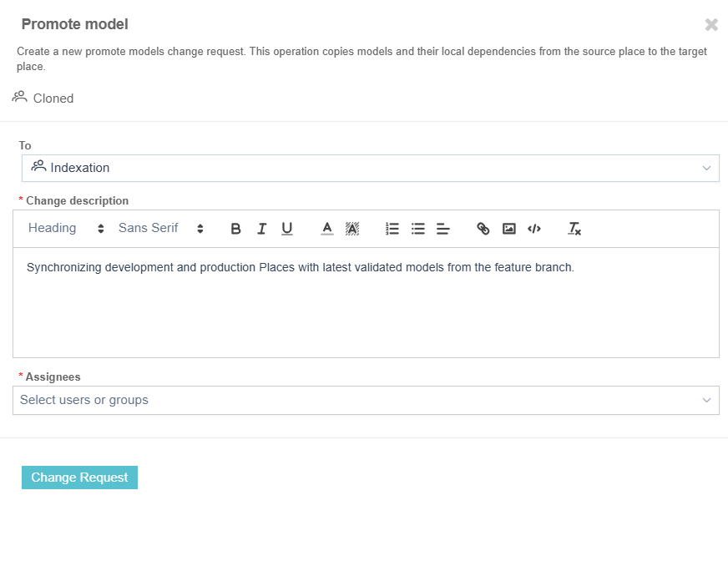Clear text formatting
The height and width of the screenshot is (561, 728).
pyautogui.click(x=574, y=229)
